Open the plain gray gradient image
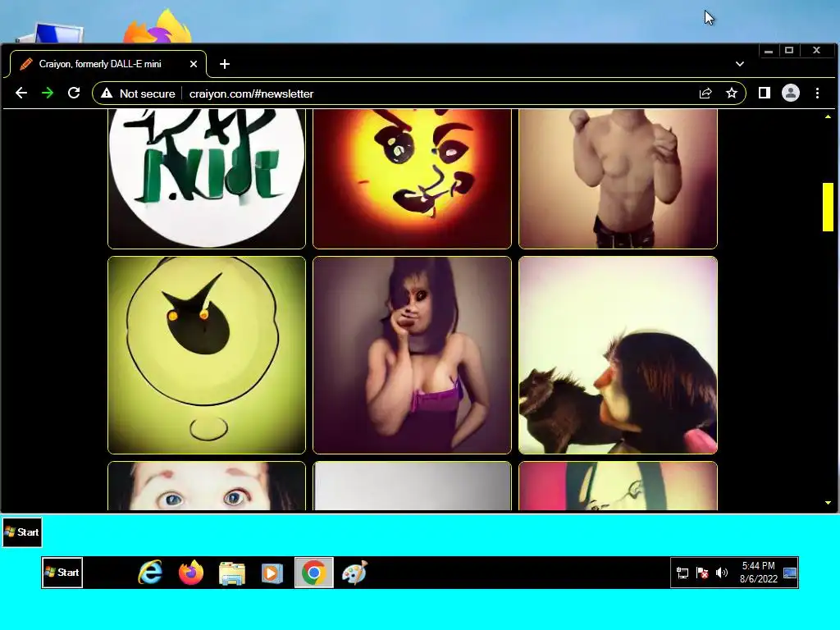Image resolution: width=840 pixels, height=630 pixels. click(x=412, y=486)
